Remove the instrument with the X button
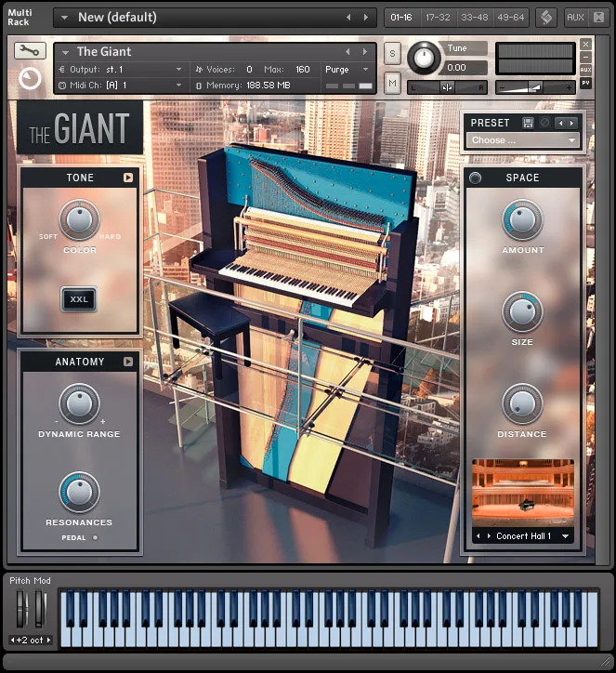This screenshot has width=616, height=673. point(585,45)
